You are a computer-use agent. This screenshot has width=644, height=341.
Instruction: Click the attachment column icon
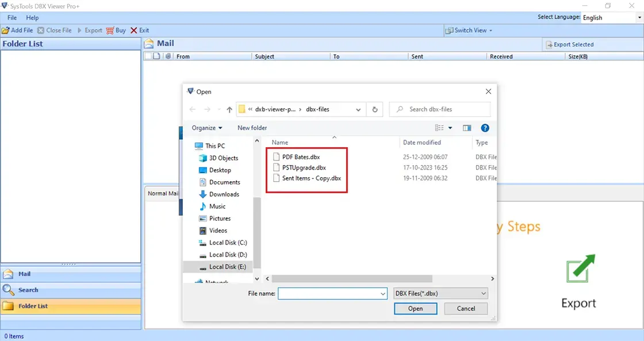click(168, 56)
